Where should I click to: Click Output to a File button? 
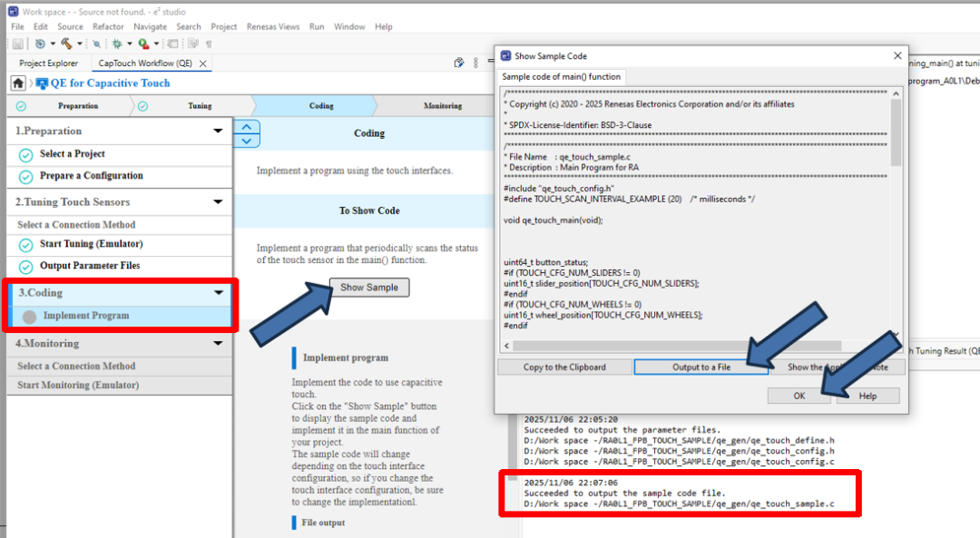(701, 367)
